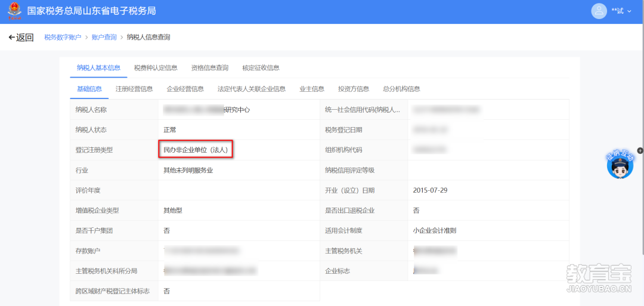
Task: Click the 主管税务机关科所分局 label
Action: click(x=106, y=271)
